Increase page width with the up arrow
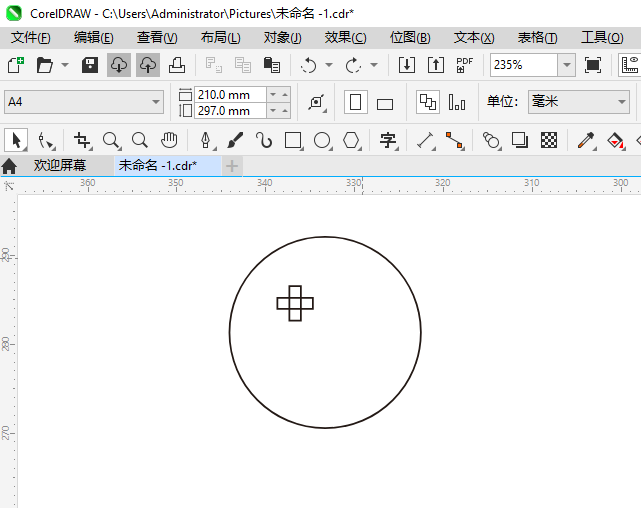This screenshot has width=641, height=508. [285, 95]
